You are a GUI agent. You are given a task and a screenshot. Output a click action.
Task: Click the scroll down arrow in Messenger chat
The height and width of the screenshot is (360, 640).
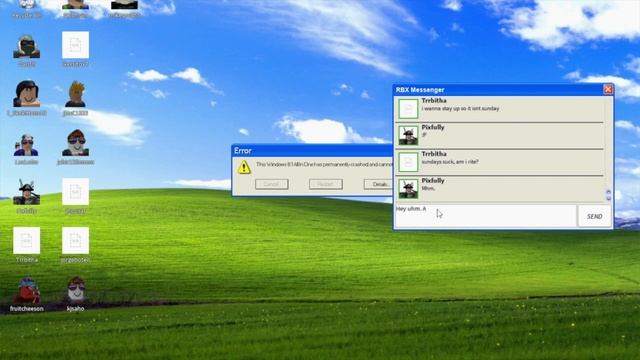[608, 198]
